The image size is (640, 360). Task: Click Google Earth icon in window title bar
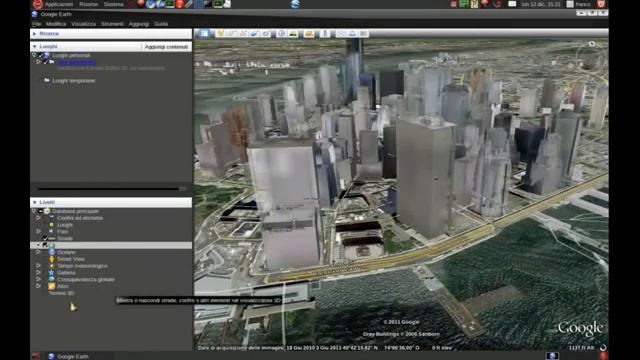[35, 14]
